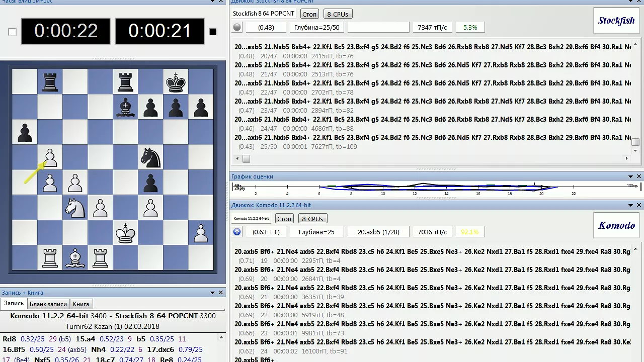Select the white knight on c3
The image size is (644, 362).
pyautogui.click(x=75, y=208)
